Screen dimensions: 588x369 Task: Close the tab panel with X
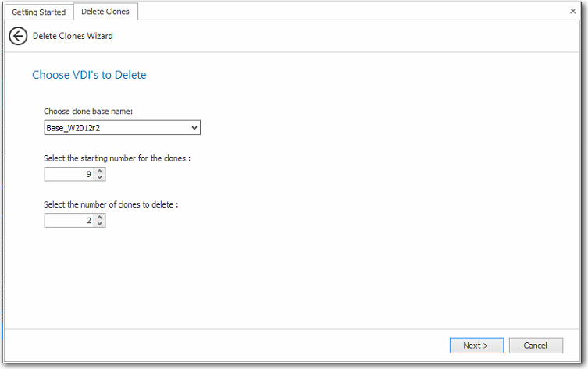[x=572, y=11]
